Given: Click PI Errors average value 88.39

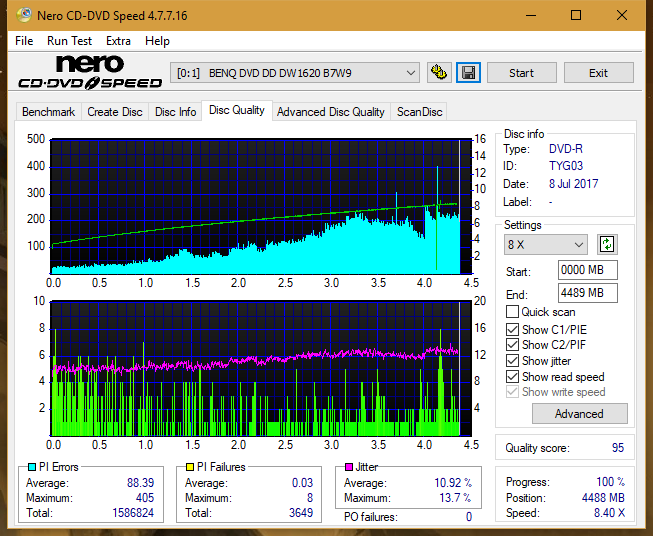Looking at the screenshot, I should [x=140, y=483].
